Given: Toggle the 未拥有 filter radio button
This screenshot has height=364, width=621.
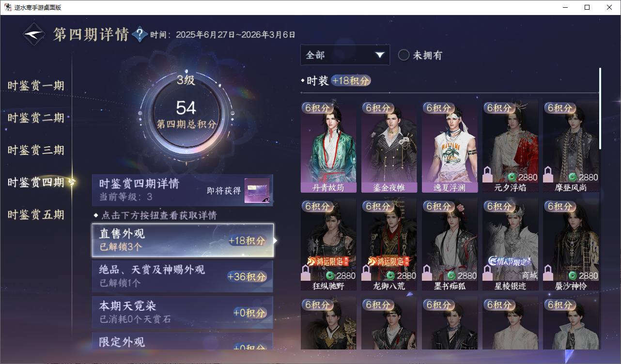Looking at the screenshot, I should click(x=404, y=55).
